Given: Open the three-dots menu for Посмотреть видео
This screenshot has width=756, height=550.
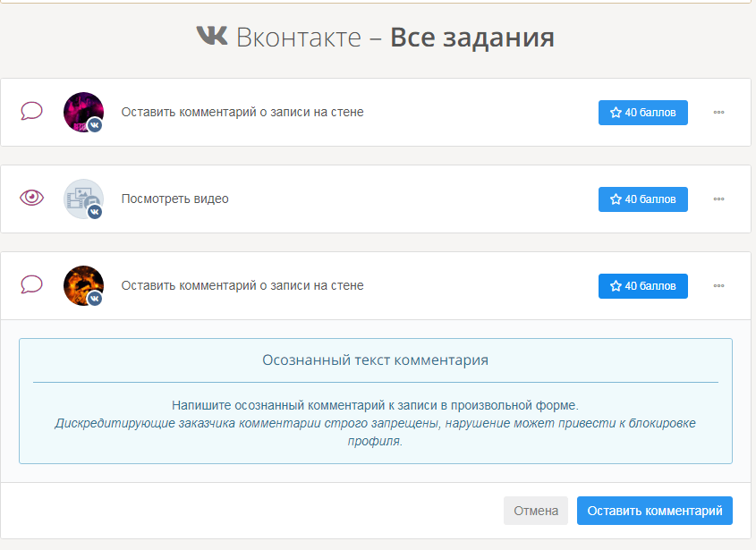Looking at the screenshot, I should tap(718, 199).
